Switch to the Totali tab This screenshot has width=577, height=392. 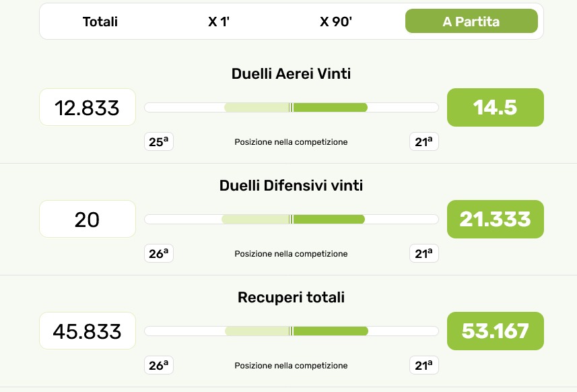click(x=100, y=22)
